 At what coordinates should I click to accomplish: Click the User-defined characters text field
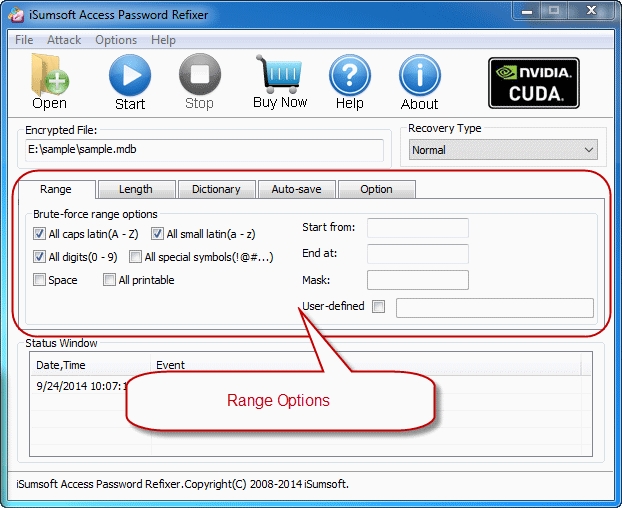click(x=495, y=308)
